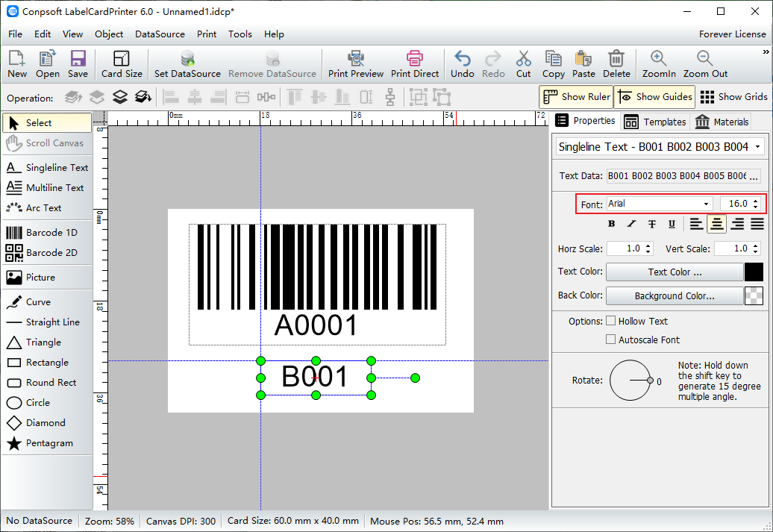Select the Straight Line tool

tap(47, 322)
